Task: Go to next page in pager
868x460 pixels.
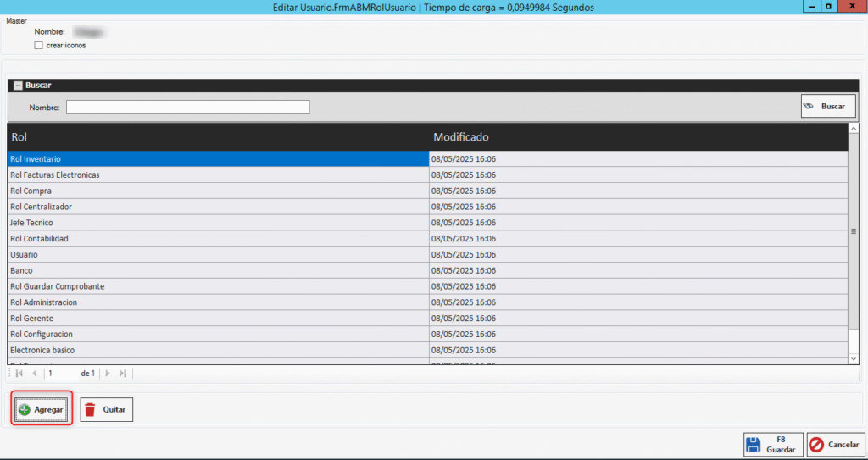Action: 107,373
